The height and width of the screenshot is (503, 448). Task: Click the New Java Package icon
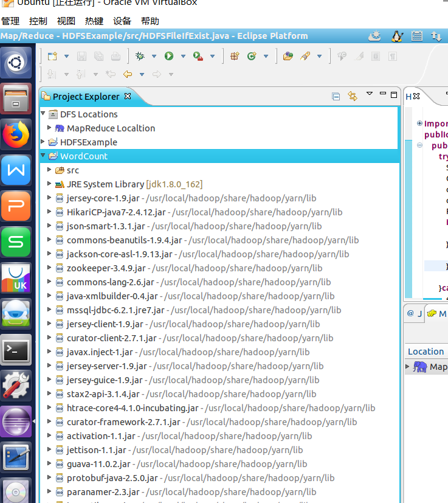235,57
